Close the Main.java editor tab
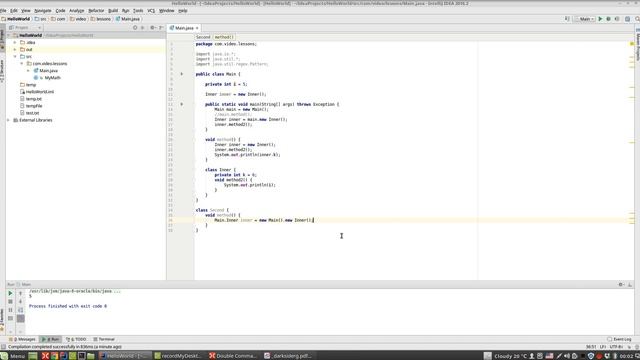This screenshot has width=640, height=360. pos(197,28)
